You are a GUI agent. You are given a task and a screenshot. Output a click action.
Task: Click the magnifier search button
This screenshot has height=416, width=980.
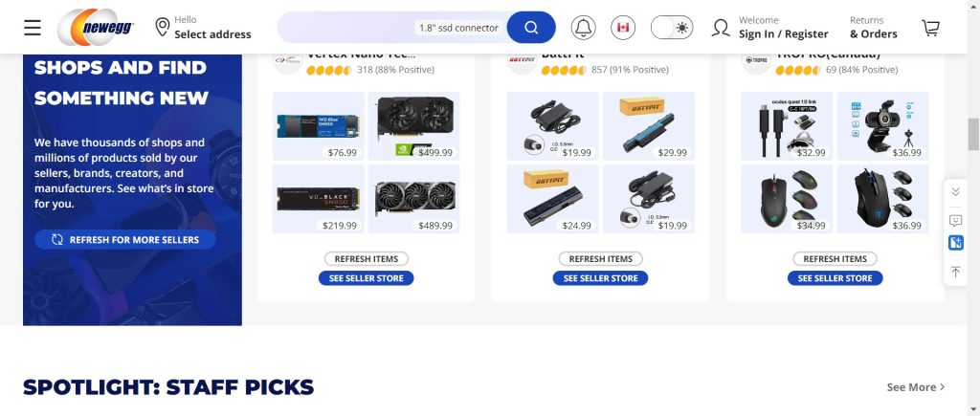pos(531,28)
